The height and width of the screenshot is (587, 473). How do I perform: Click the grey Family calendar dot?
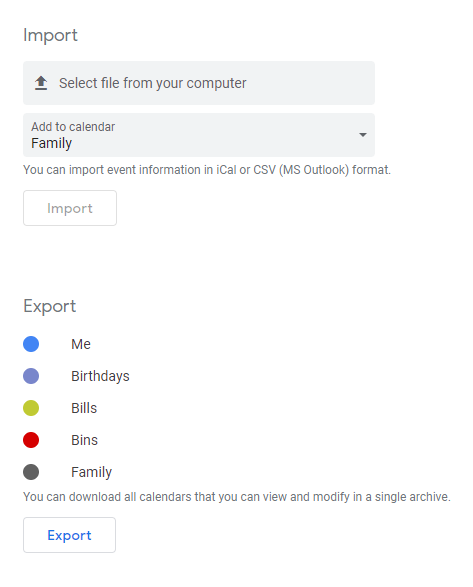[x=31, y=472]
